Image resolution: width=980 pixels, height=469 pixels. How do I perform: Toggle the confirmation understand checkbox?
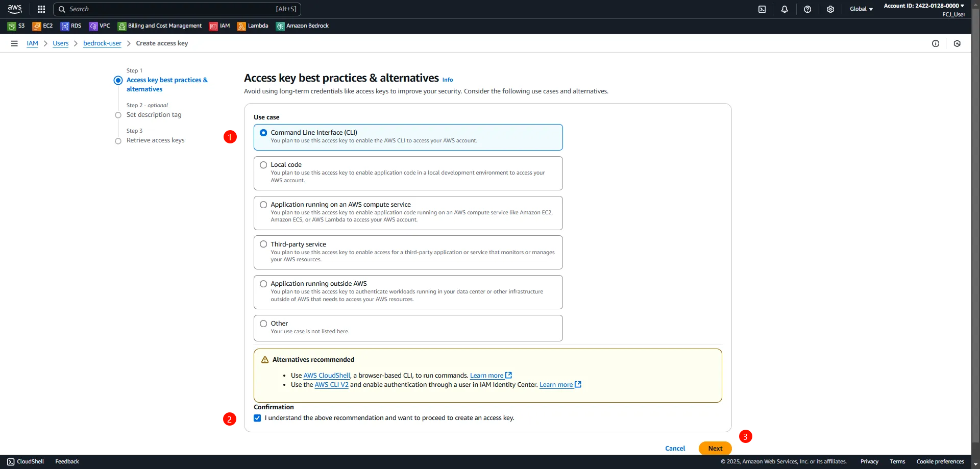tap(257, 418)
